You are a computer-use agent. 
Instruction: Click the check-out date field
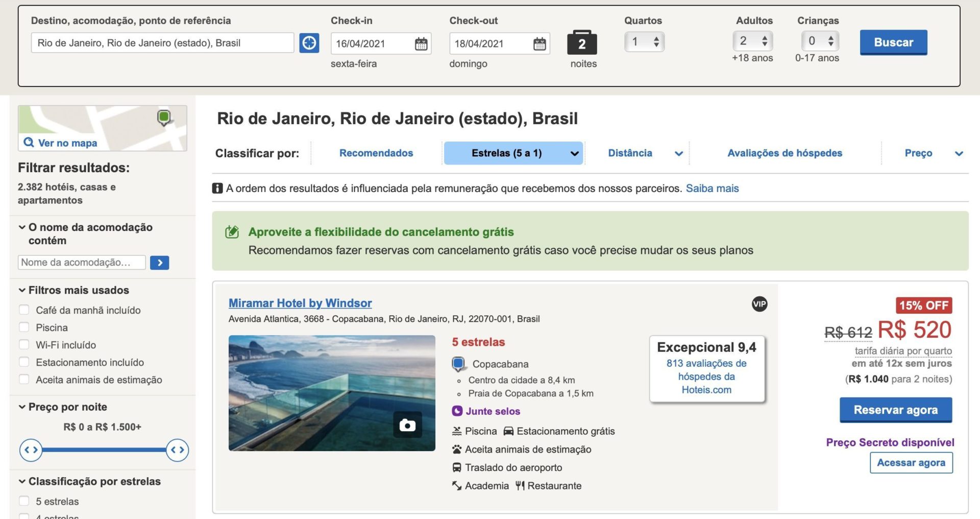pyautogui.click(x=499, y=43)
